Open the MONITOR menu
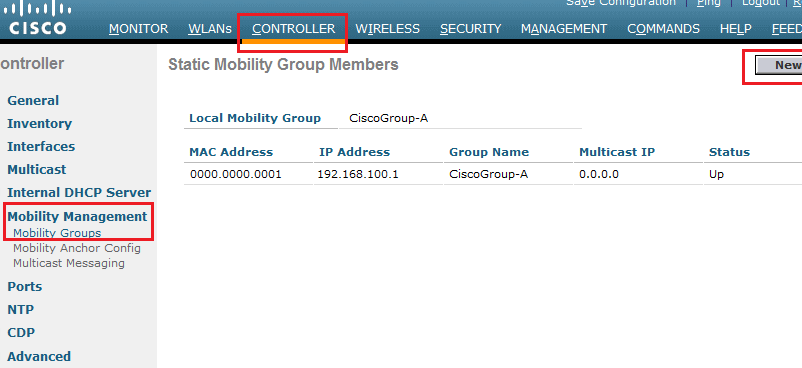The height and width of the screenshot is (368, 802). tap(139, 29)
